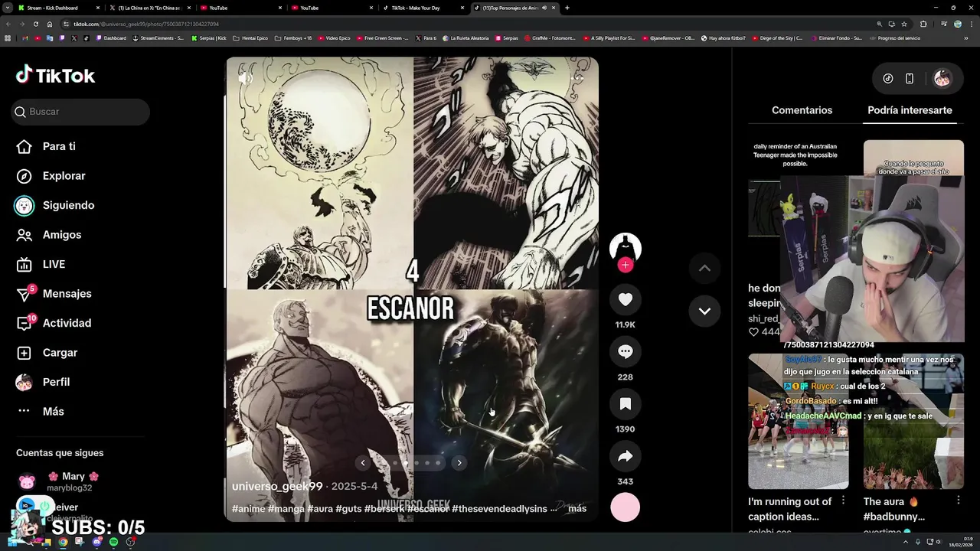980x551 pixels.
Task: Open a new browser tab
Action: point(567,8)
